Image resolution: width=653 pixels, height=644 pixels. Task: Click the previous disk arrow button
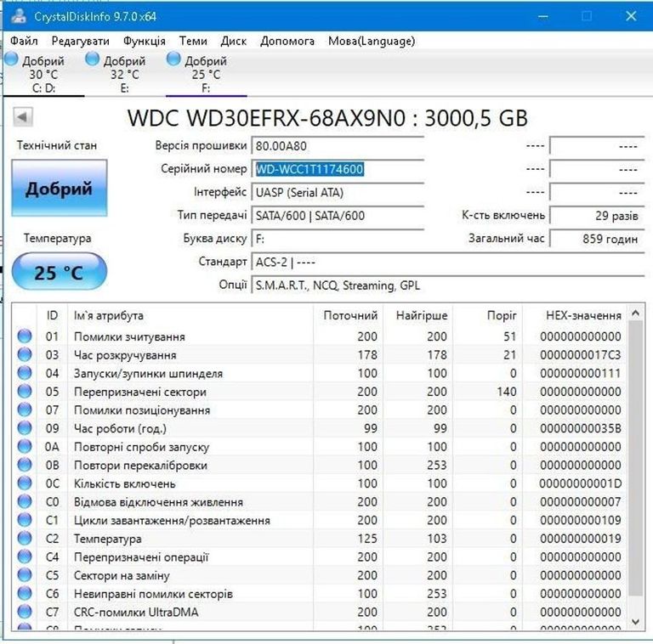(22, 117)
